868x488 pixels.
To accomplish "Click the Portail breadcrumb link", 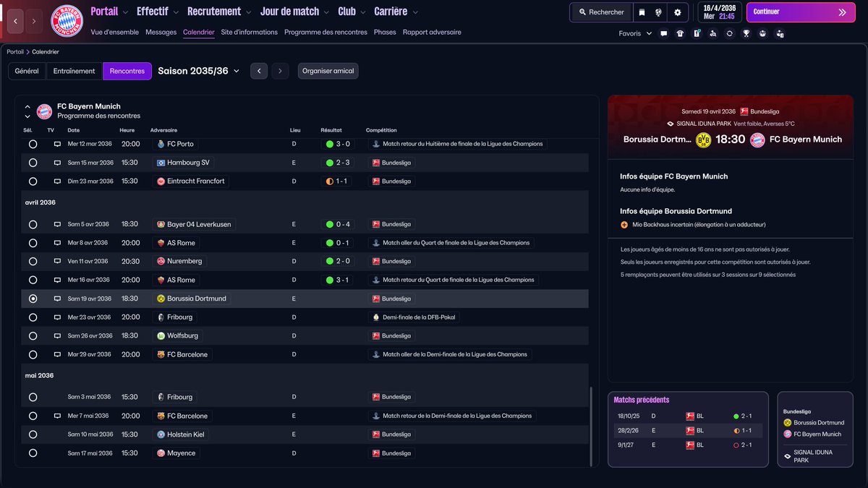I will point(15,52).
